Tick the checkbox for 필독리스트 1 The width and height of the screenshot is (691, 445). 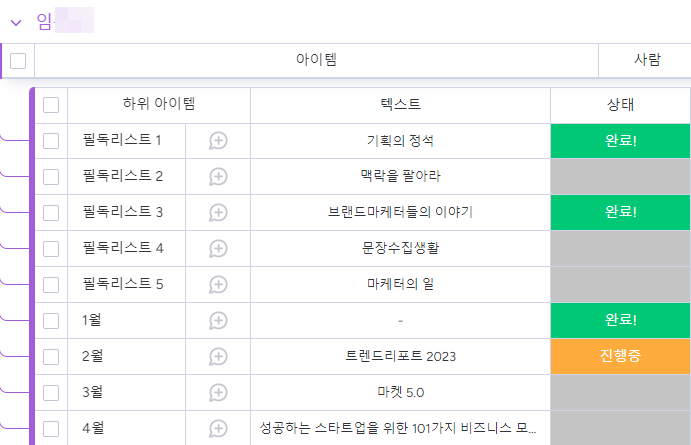tap(51, 141)
